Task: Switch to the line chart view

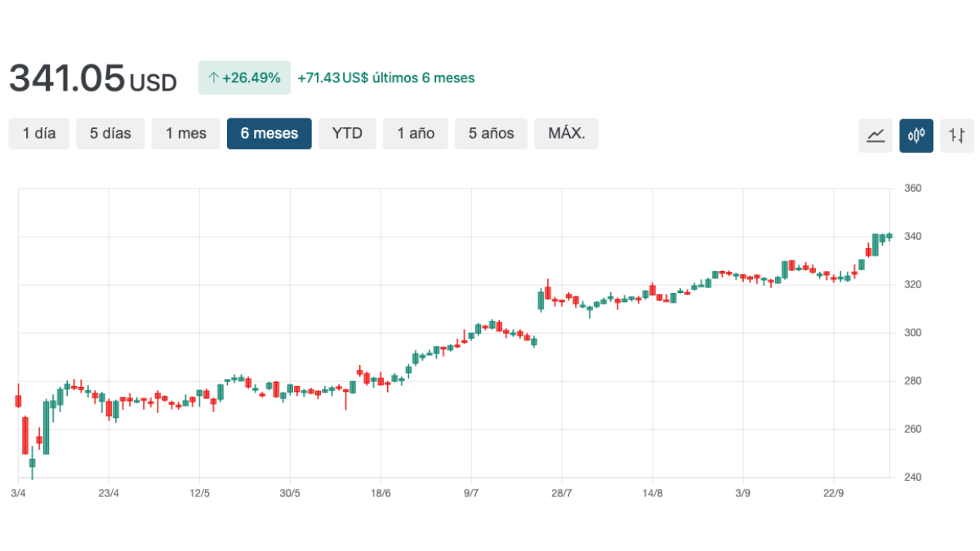Action: pos(875,135)
